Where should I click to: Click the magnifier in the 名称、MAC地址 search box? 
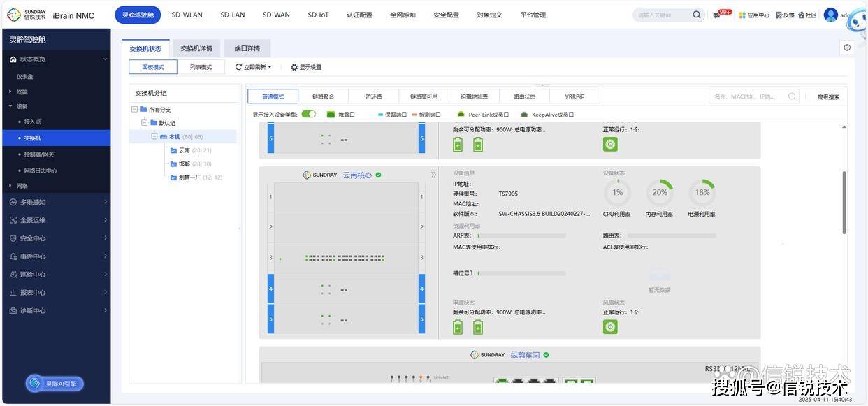pos(793,96)
